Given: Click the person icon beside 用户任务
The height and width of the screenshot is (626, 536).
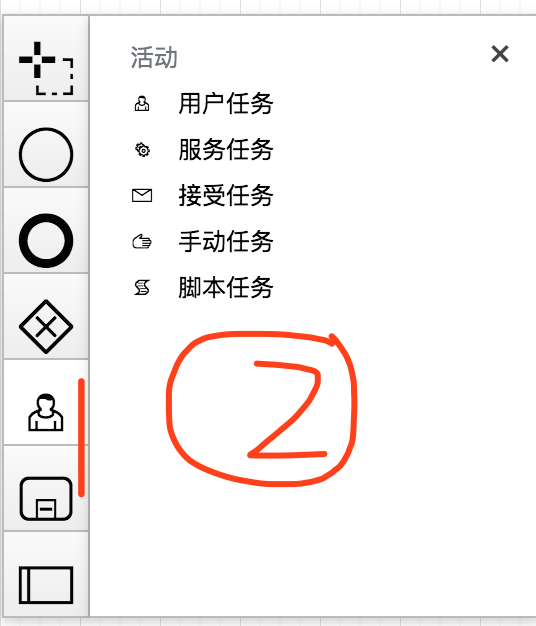Looking at the screenshot, I should [x=142, y=104].
